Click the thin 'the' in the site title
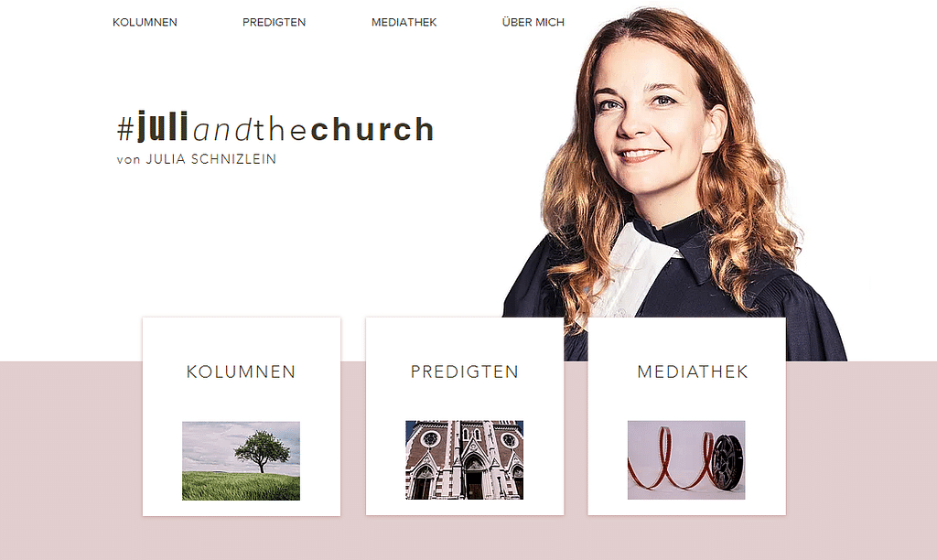This screenshot has width=937, height=560. (281, 130)
